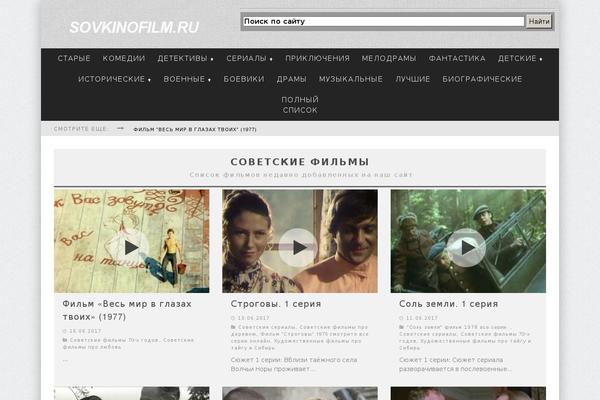
Task: Play the Соль земли 1 серия video
Action: pos(466,248)
